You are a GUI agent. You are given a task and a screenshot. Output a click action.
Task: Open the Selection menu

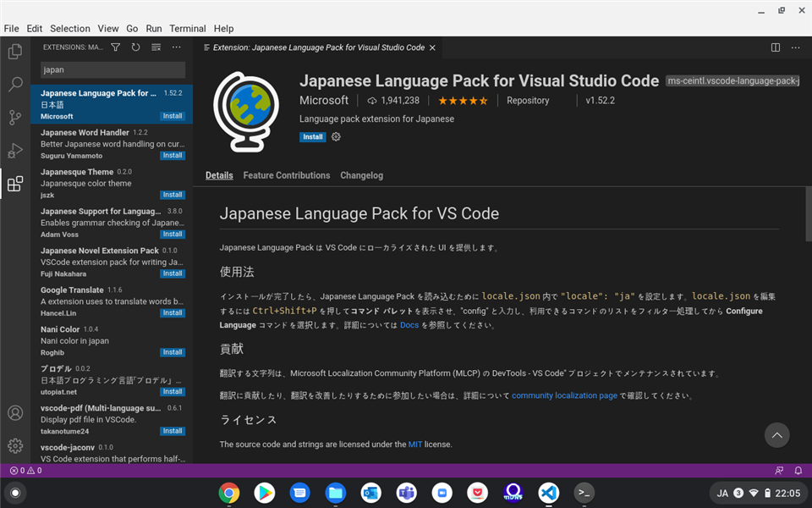[70, 29]
